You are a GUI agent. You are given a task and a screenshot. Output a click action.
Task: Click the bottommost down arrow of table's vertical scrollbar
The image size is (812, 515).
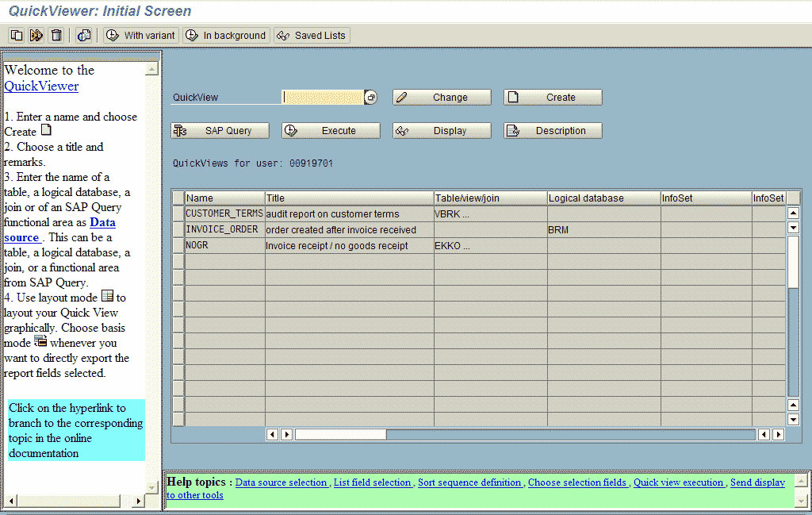[793, 419]
